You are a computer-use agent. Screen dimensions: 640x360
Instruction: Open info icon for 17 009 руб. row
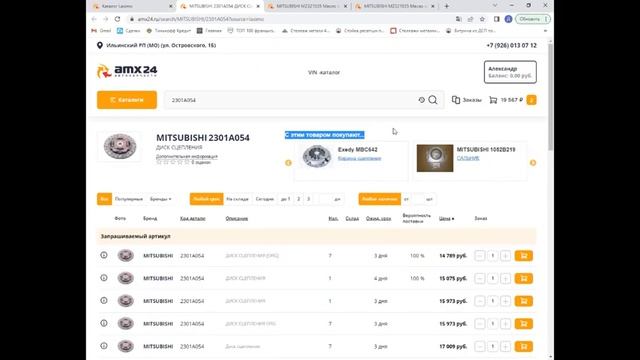point(104,346)
